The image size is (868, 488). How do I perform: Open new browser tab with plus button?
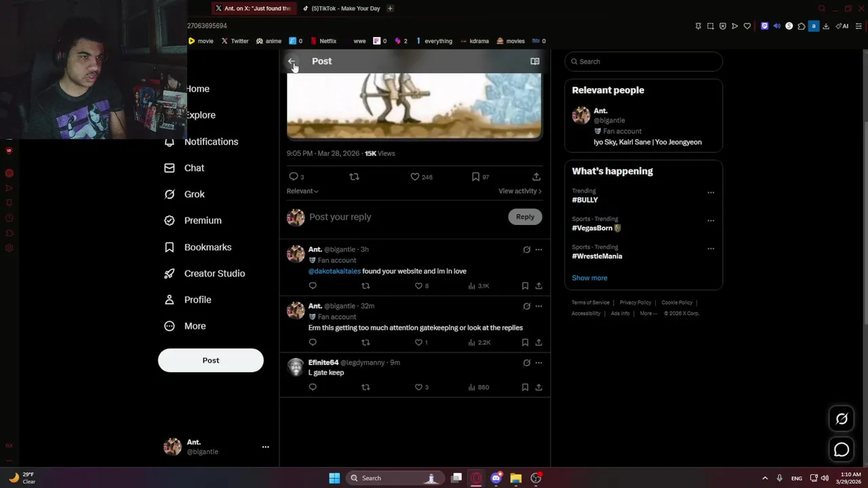pyautogui.click(x=390, y=8)
